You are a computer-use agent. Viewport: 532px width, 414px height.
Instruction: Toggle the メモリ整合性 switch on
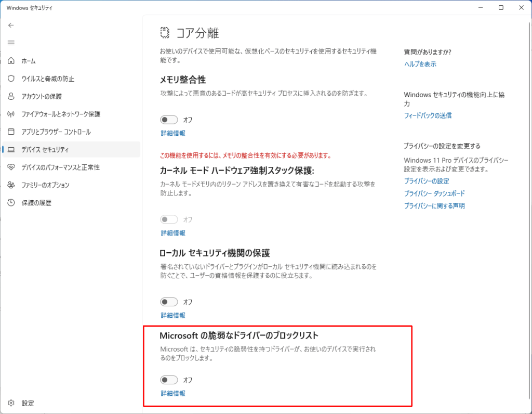(x=169, y=120)
